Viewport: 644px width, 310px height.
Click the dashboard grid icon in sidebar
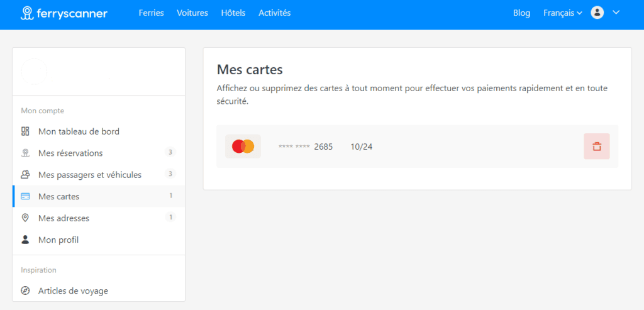pyautogui.click(x=25, y=131)
